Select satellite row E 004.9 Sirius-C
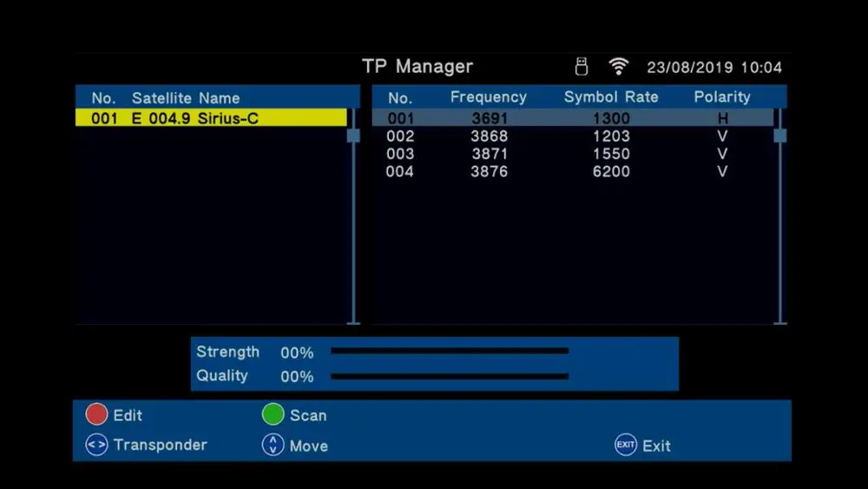The image size is (868, 489). click(x=212, y=118)
